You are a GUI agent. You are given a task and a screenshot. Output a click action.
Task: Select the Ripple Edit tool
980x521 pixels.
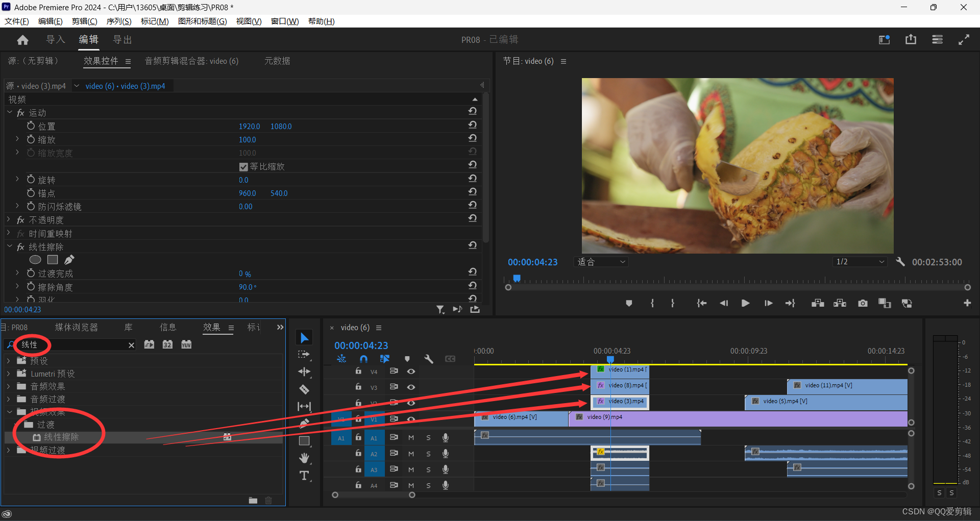304,372
